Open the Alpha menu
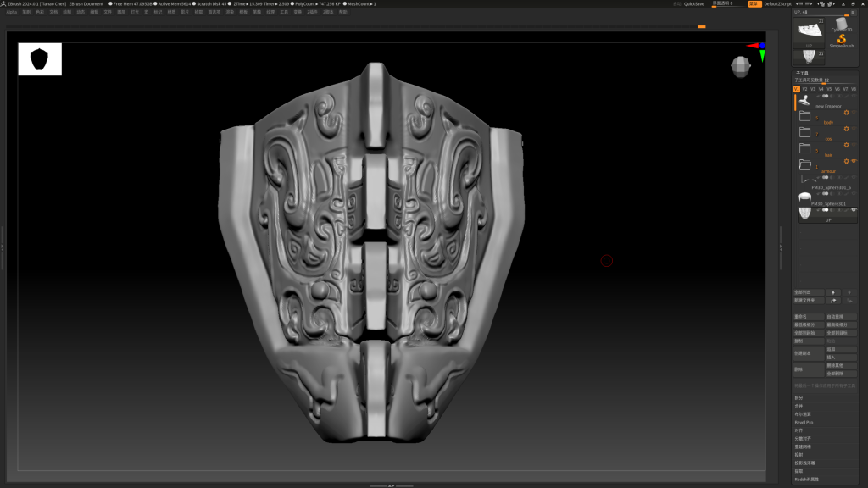The height and width of the screenshot is (488, 868). [x=12, y=12]
